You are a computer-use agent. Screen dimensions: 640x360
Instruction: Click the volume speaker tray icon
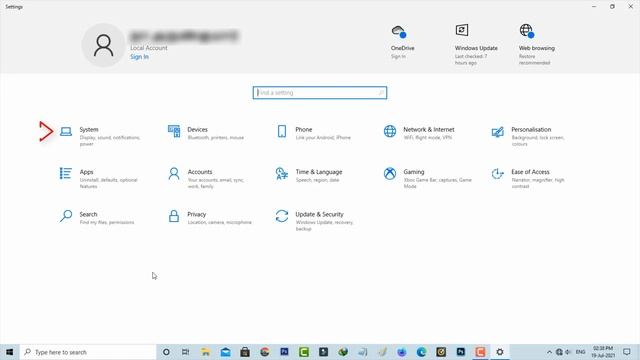point(568,352)
